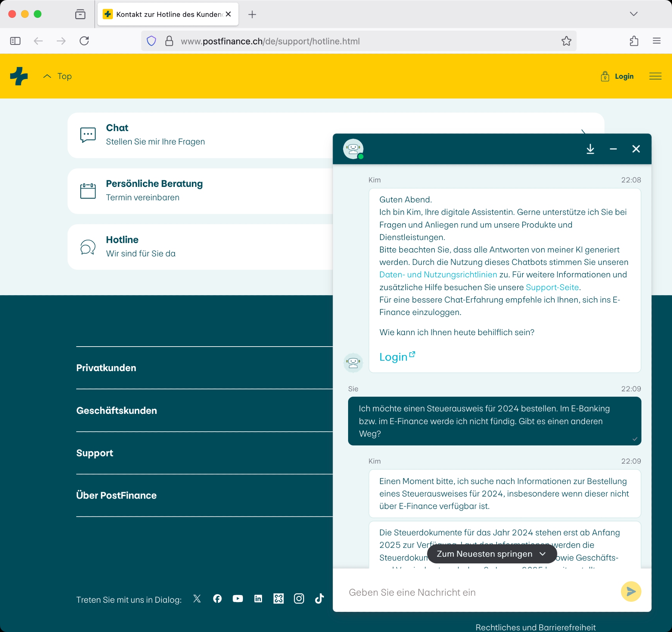Click the PostFinance plus logo
Screen dimensions: 672x632
pos(19,76)
